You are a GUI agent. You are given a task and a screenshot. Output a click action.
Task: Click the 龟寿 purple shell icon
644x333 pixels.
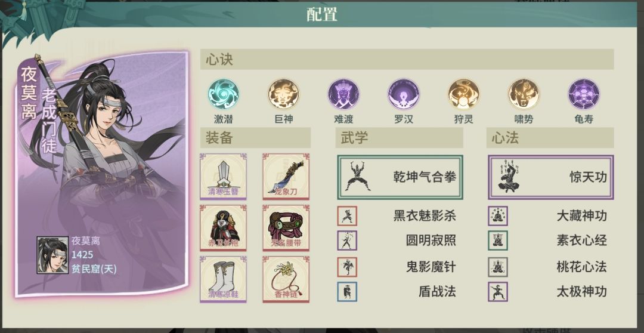[584, 94]
